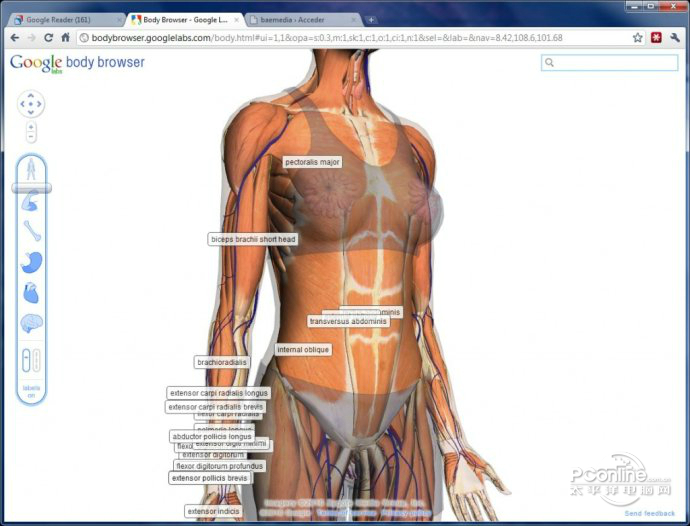This screenshot has height=526, width=690.
Task: Go back with browser back arrow
Action: 15,38
